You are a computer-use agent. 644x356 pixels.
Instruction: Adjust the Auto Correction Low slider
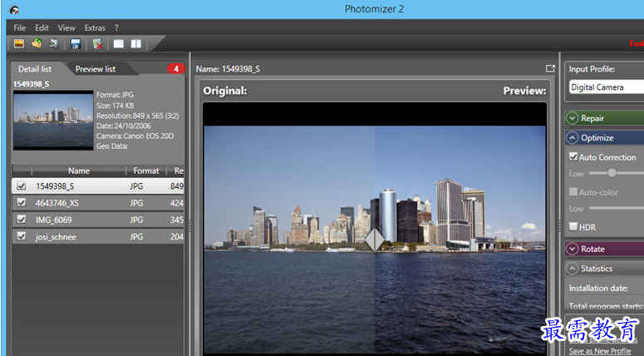click(612, 173)
